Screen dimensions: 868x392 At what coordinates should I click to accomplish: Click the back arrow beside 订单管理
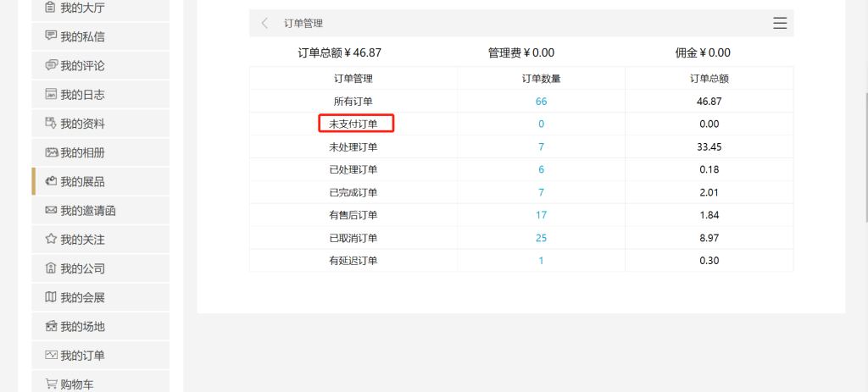point(264,23)
